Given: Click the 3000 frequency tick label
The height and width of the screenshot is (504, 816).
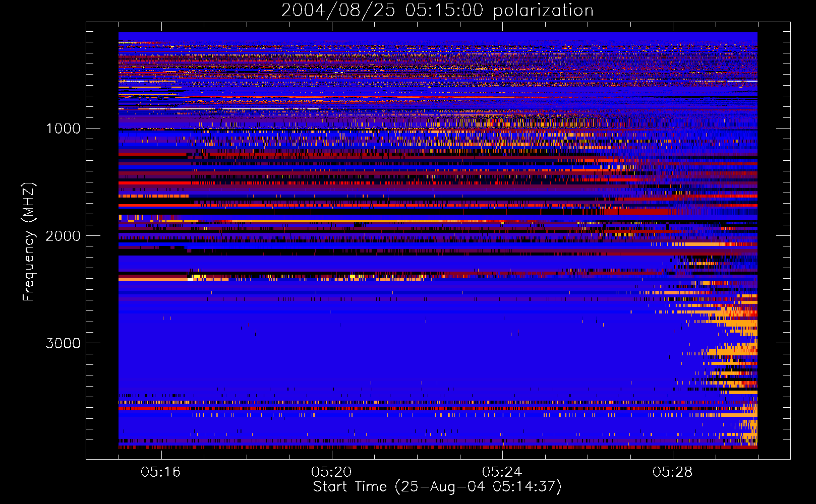Looking at the screenshot, I should click(x=63, y=343).
